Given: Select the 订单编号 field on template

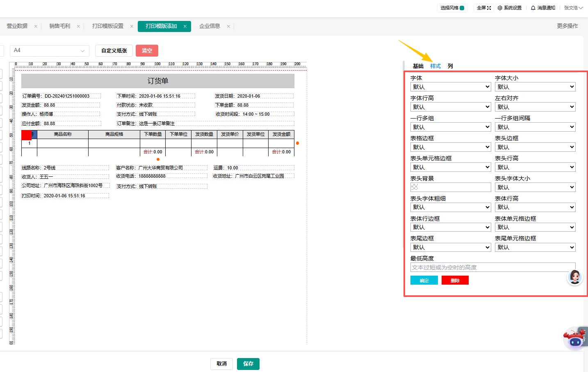Looking at the screenshot, I should tap(61, 96).
